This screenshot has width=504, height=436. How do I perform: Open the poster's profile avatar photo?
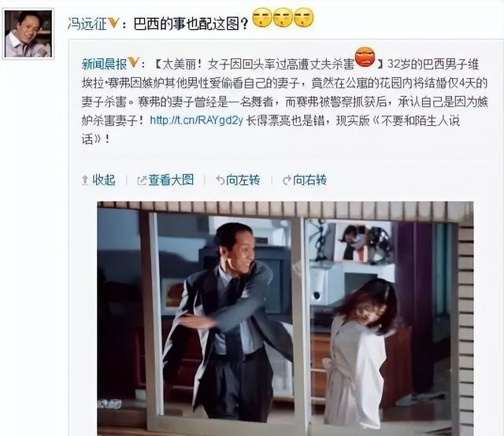(x=28, y=34)
